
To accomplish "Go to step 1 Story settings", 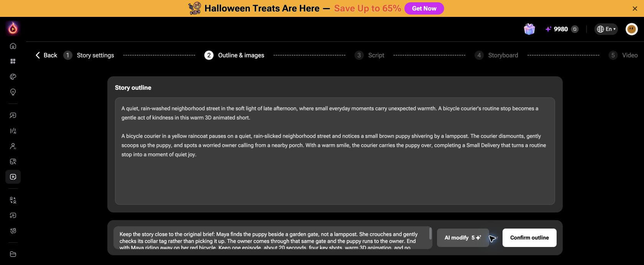I will tap(89, 55).
